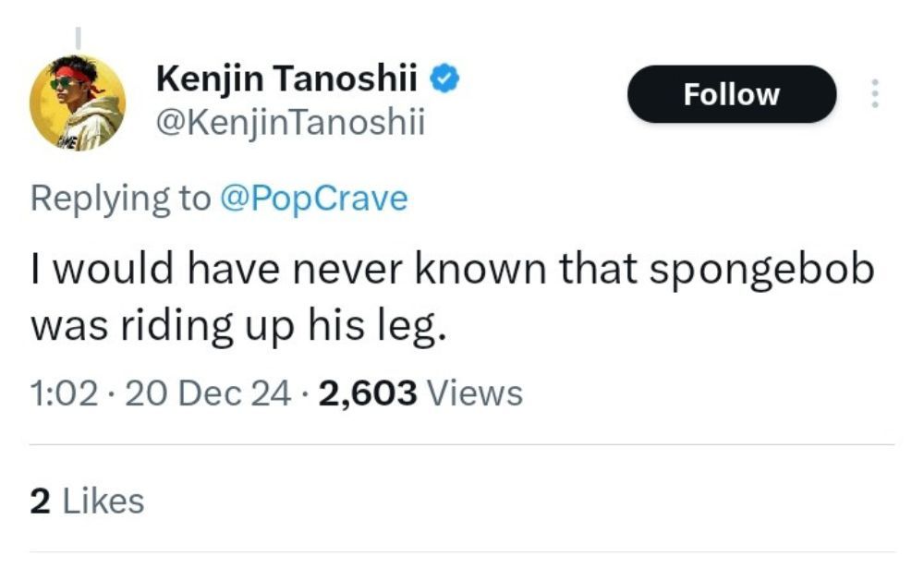The width and height of the screenshot is (924, 580).
Task: Click the Kenjin Tanoshii display name
Action: (x=289, y=79)
